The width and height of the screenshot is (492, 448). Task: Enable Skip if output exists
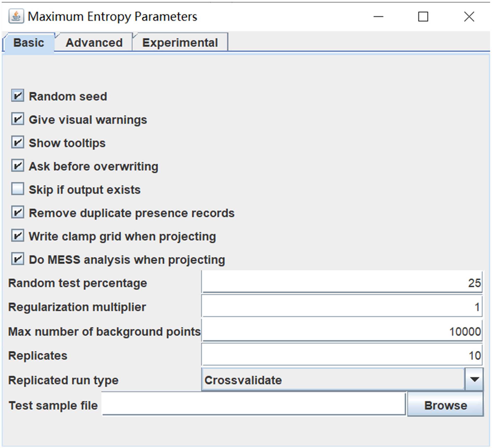click(17, 189)
